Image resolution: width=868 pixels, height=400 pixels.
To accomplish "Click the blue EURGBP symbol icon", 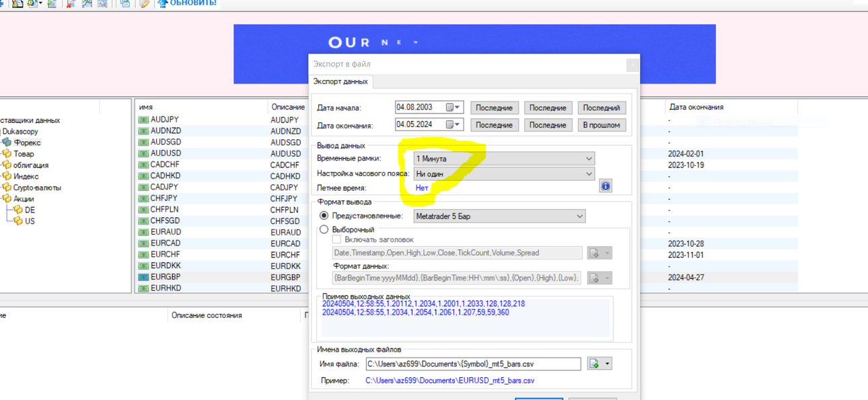I will (x=143, y=277).
